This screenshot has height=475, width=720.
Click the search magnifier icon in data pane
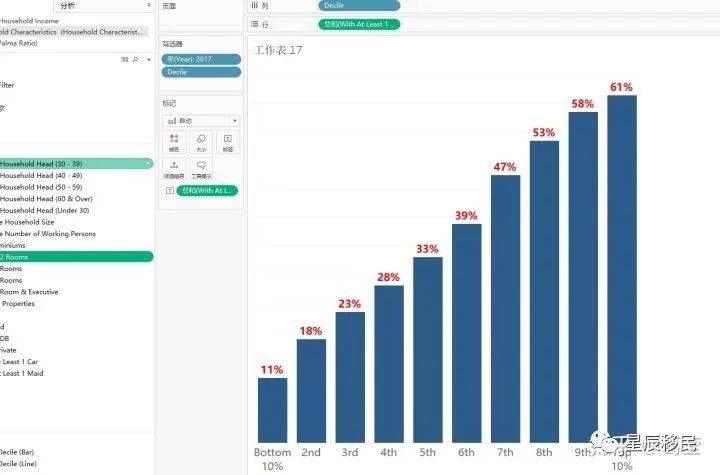click(135, 60)
